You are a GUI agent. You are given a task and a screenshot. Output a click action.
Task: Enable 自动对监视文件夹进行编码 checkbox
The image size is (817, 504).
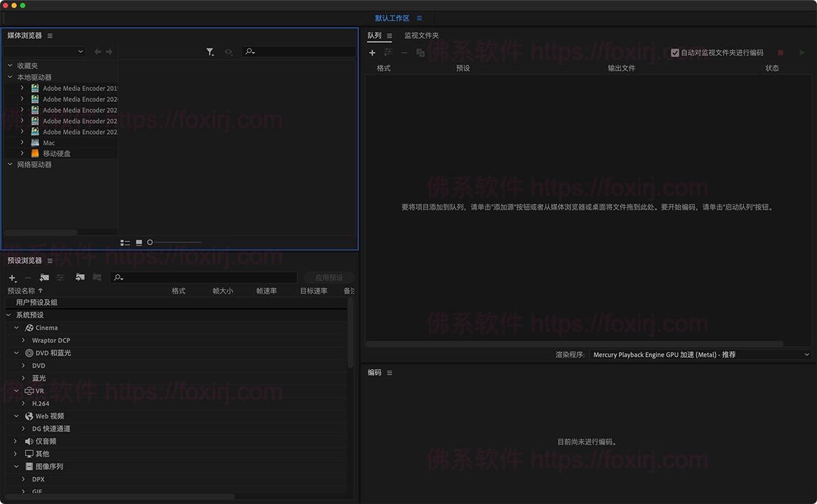[675, 52]
